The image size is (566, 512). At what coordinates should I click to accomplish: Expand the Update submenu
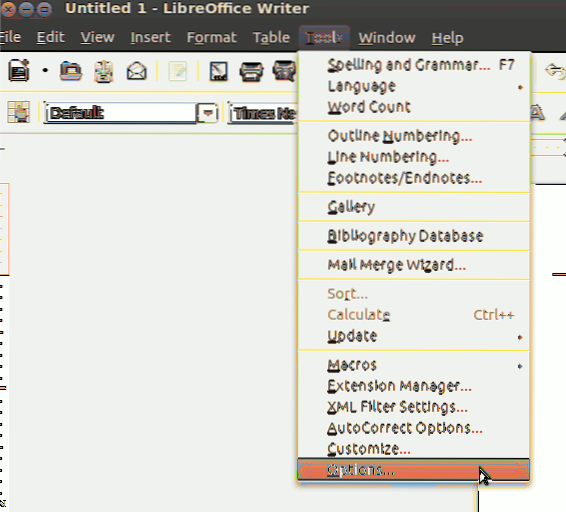414,336
